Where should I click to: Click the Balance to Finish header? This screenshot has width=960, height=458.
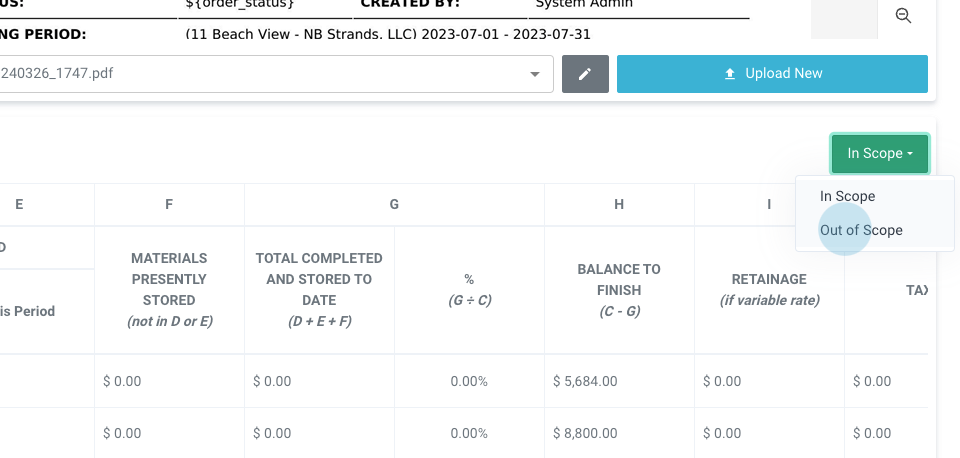click(x=619, y=290)
